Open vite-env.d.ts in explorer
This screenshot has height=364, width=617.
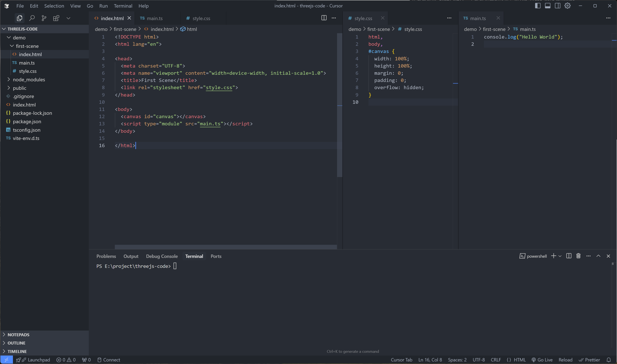(44, 138)
